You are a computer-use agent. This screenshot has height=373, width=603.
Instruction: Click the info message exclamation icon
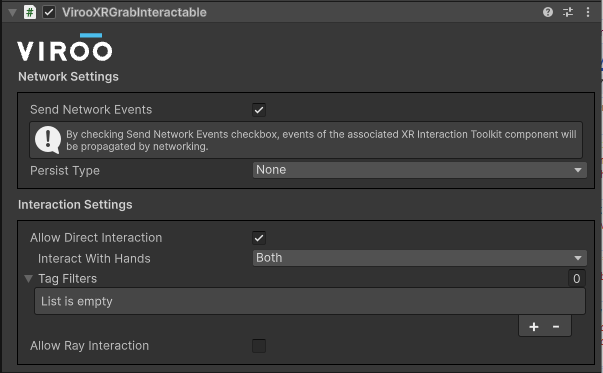coord(48,140)
